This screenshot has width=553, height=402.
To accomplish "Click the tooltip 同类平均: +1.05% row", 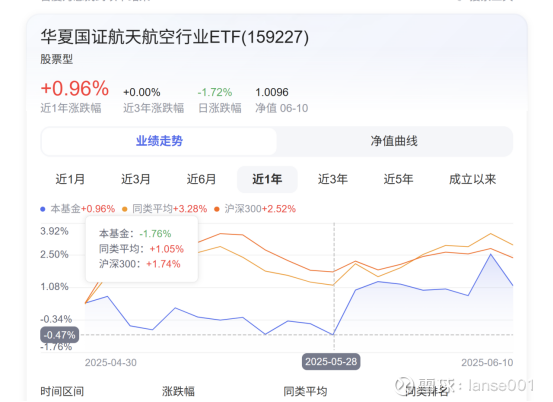I will coord(141,249).
